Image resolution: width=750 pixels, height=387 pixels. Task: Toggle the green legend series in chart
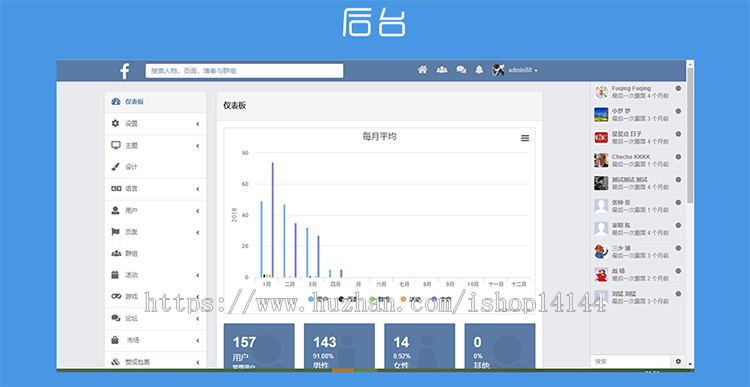pos(380,299)
